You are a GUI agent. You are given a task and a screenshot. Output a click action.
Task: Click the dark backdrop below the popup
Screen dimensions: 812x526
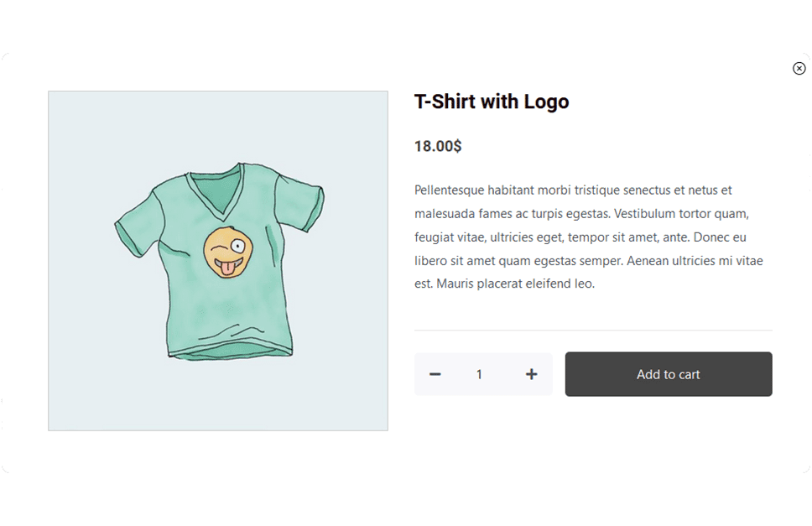click(406, 500)
